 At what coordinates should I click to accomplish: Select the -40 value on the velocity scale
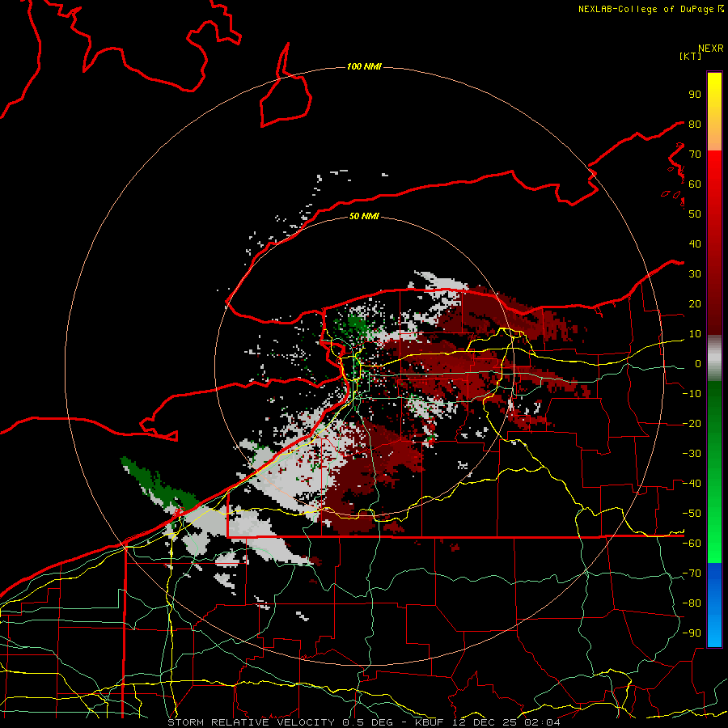(x=692, y=484)
